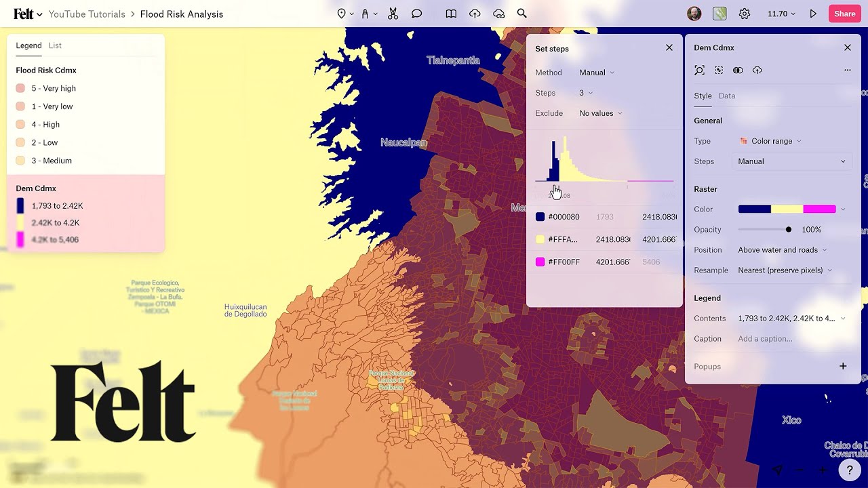Viewport: 868px width, 488px height.
Task: Open the Method Manual dropdown
Action: 597,73
